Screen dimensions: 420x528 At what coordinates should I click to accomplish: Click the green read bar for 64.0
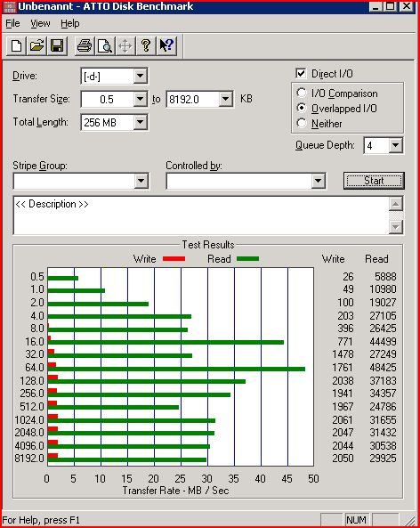[x=176, y=369]
